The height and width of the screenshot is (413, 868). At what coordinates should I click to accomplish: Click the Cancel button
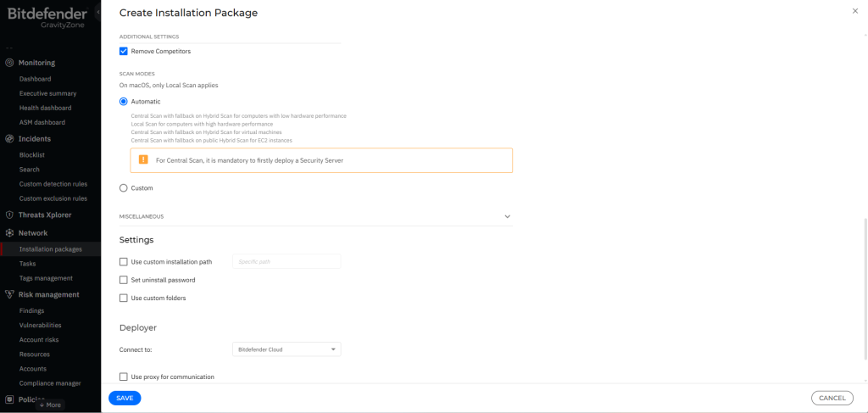[832, 398]
